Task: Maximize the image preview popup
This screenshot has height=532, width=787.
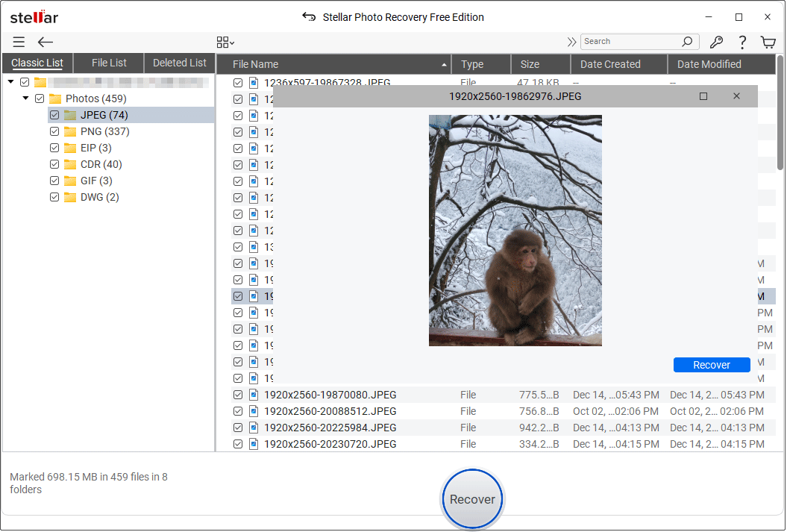Action: click(703, 96)
